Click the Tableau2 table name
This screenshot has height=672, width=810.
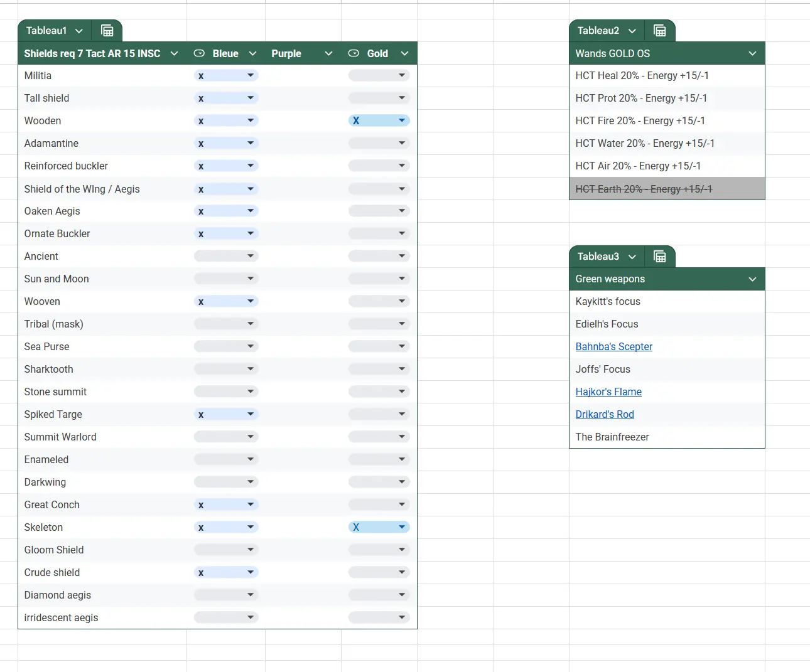tap(598, 31)
